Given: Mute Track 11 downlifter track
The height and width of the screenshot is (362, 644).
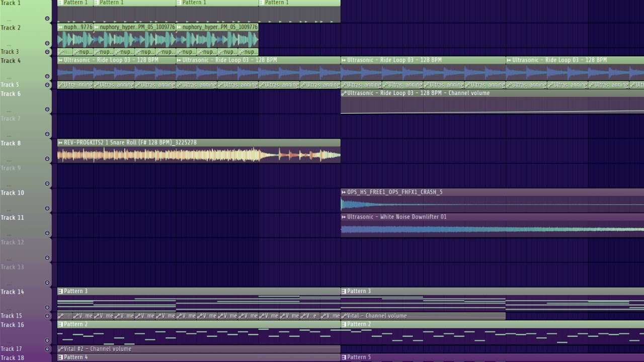Looking at the screenshot, I should [47, 233].
